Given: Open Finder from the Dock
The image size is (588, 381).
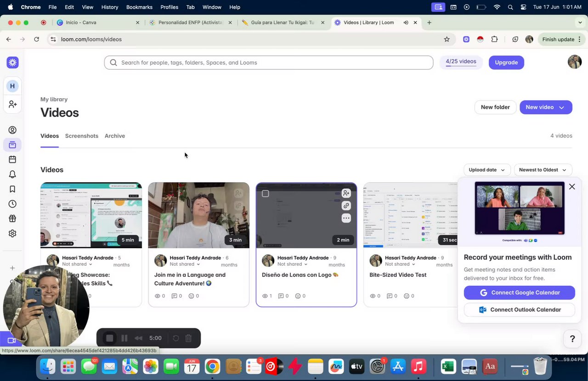Looking at the screenshot, I should click(48, 366).
